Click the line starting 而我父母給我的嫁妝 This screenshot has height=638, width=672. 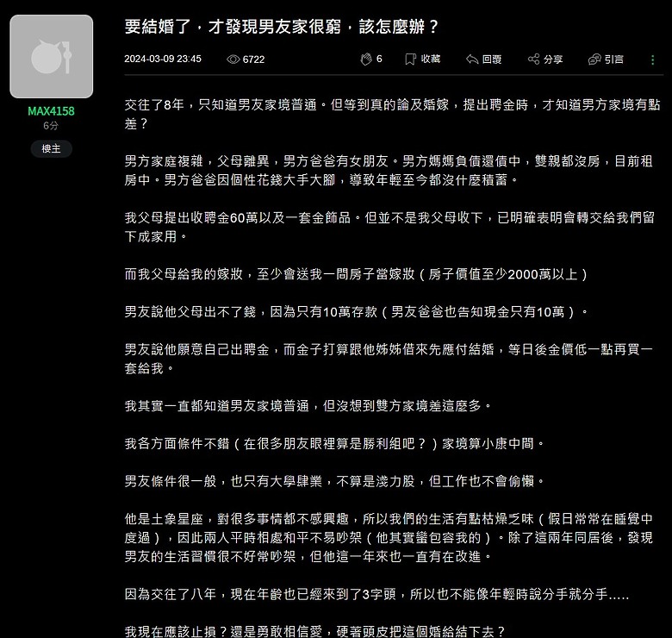pyautogui.click(x=356, y=274)
